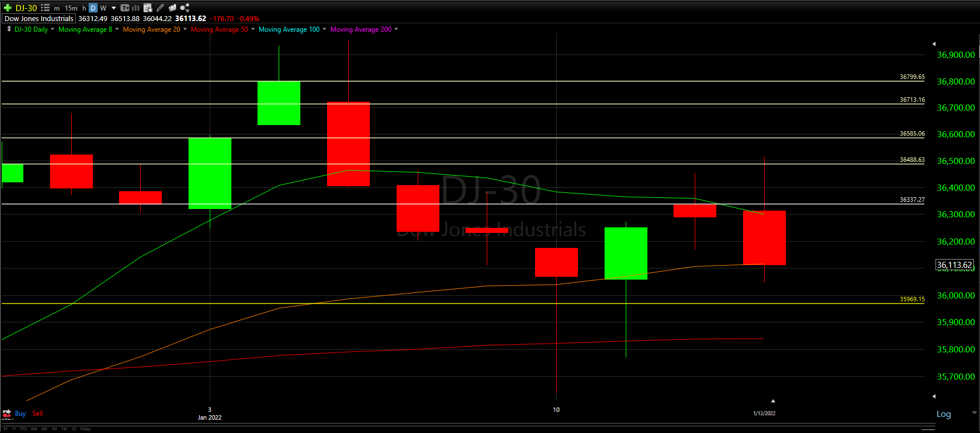
Task: Set range to YTD
Action: point(23,429)
